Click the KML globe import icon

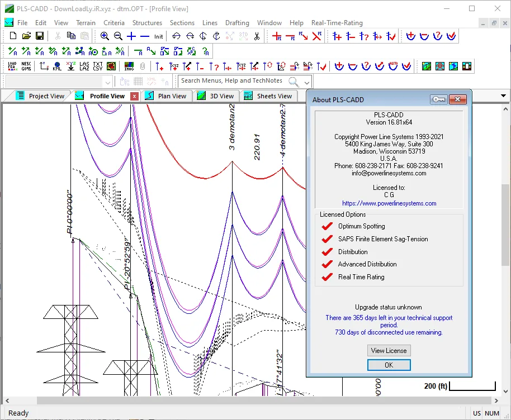(57, 66)
